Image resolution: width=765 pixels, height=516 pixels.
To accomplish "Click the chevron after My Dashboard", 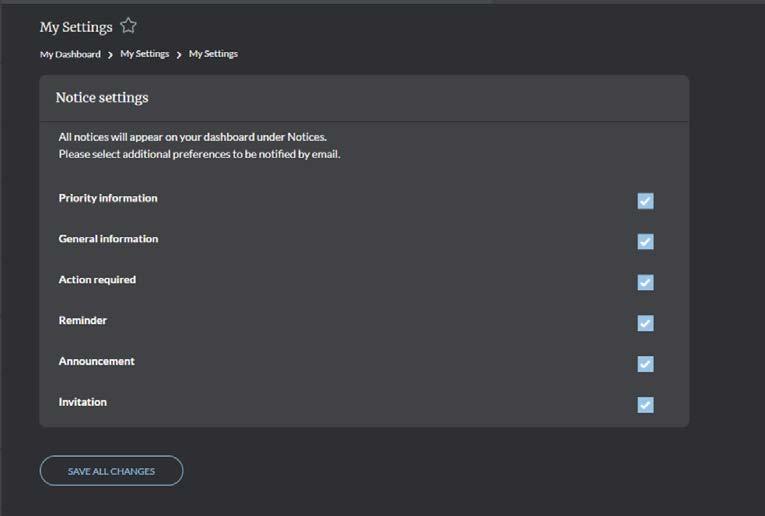I will [110, 54].
